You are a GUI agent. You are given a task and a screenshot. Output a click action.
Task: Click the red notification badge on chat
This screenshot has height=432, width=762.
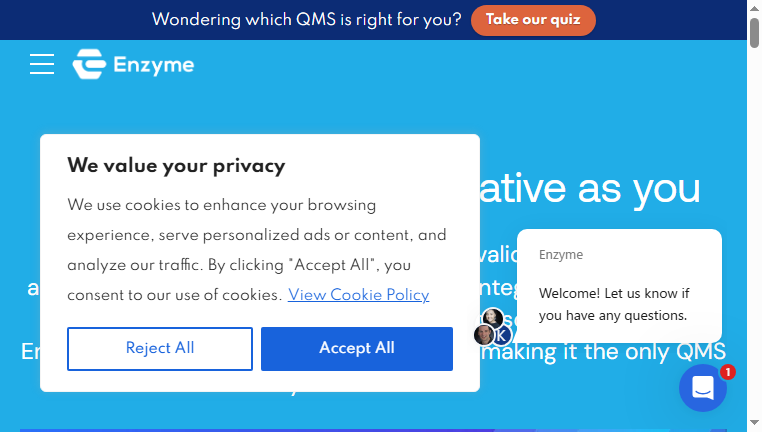[727, 372]
